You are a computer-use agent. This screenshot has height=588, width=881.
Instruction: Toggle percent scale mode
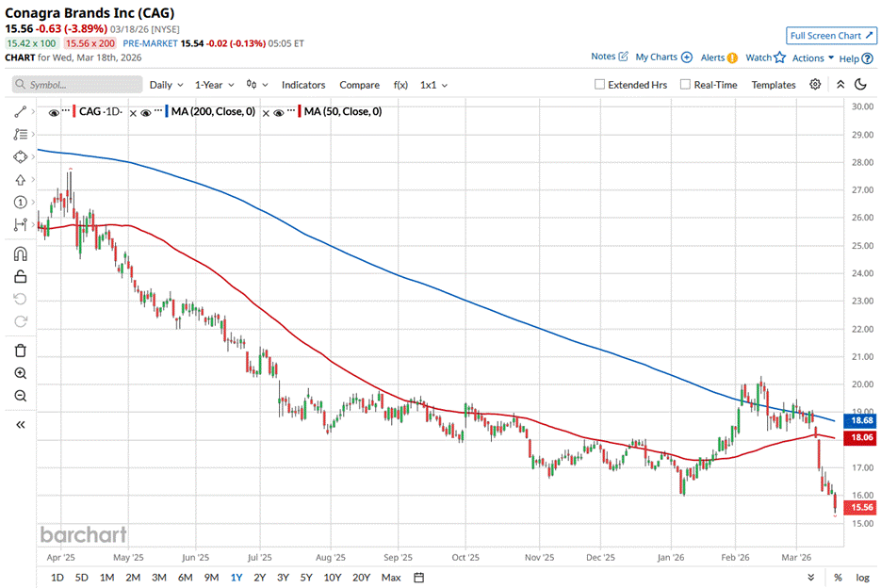click(x=838, y=578)
